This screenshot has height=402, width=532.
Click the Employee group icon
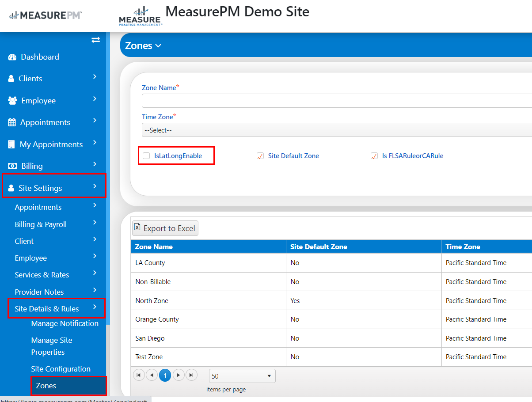click(x=12, y=101)
